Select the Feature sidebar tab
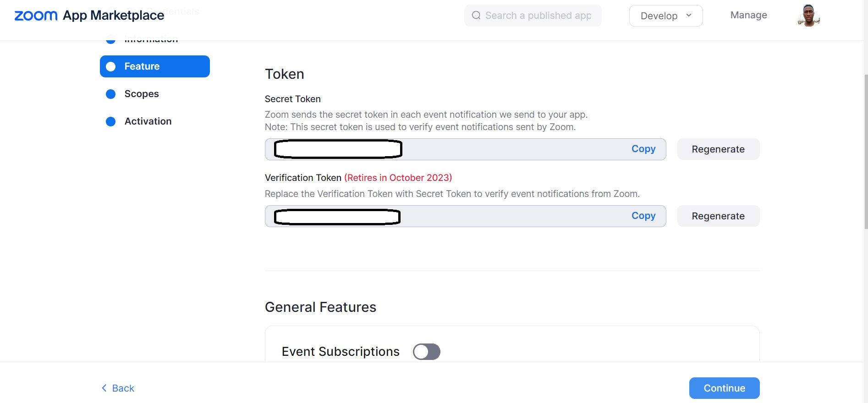The image size is (868, 403). [x=155, y=66]
